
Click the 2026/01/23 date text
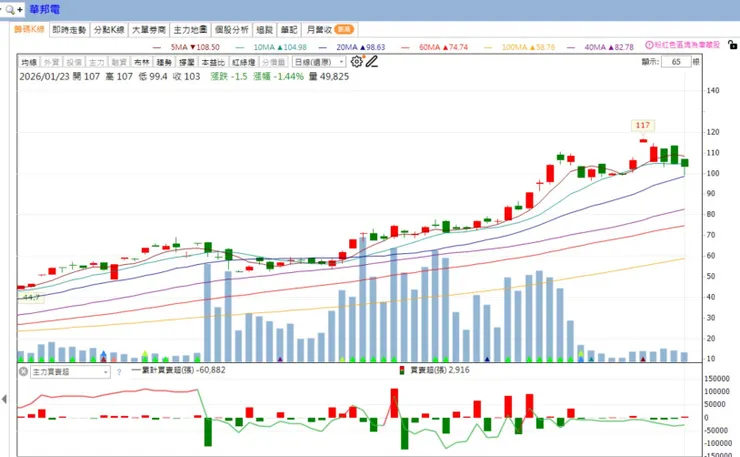click(43, 76)
